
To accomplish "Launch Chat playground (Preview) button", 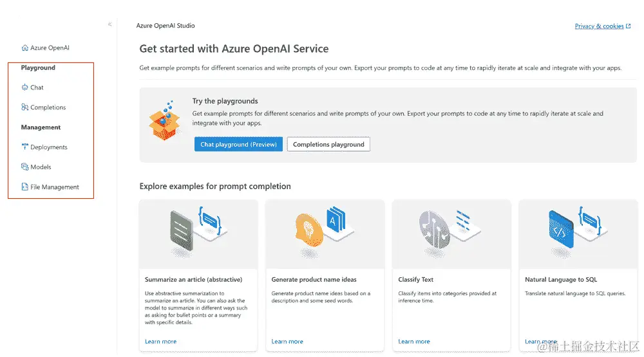I will pyautogui.click(x=239, y=144).
